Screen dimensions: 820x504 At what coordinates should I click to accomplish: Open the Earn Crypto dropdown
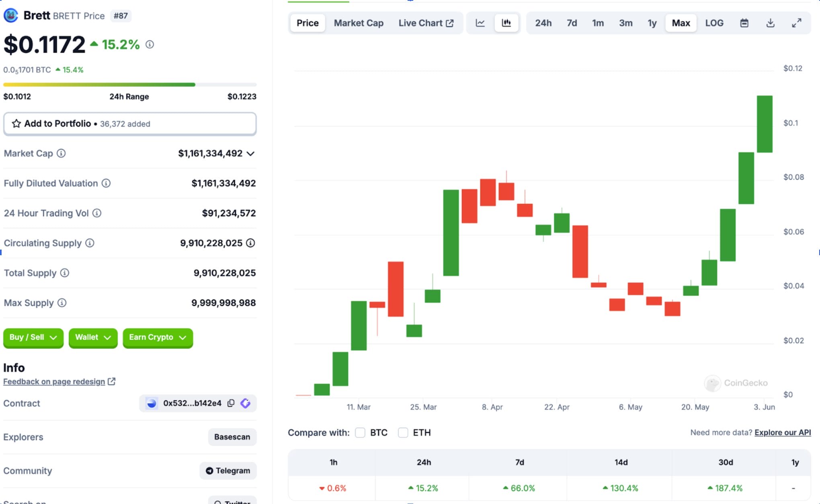(158, 337)
